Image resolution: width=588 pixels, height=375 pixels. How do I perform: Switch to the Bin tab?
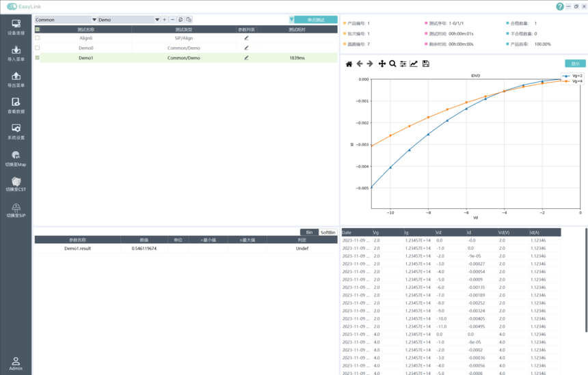[309, 232]
